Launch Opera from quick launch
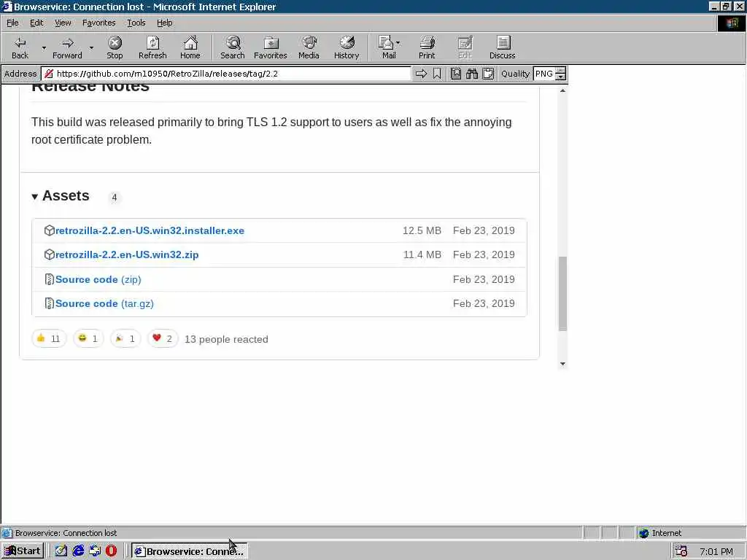747x560 pixels. click(111, 551)
